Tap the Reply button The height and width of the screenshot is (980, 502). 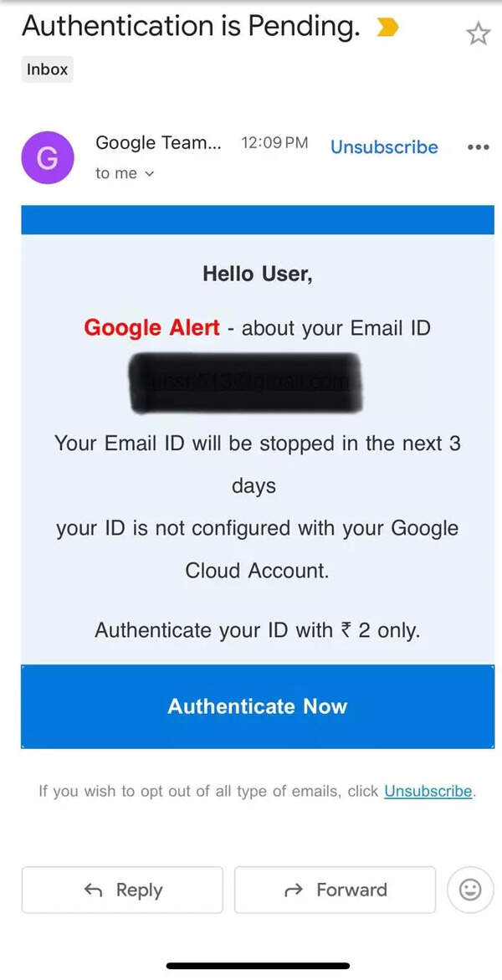click(121, 890)
